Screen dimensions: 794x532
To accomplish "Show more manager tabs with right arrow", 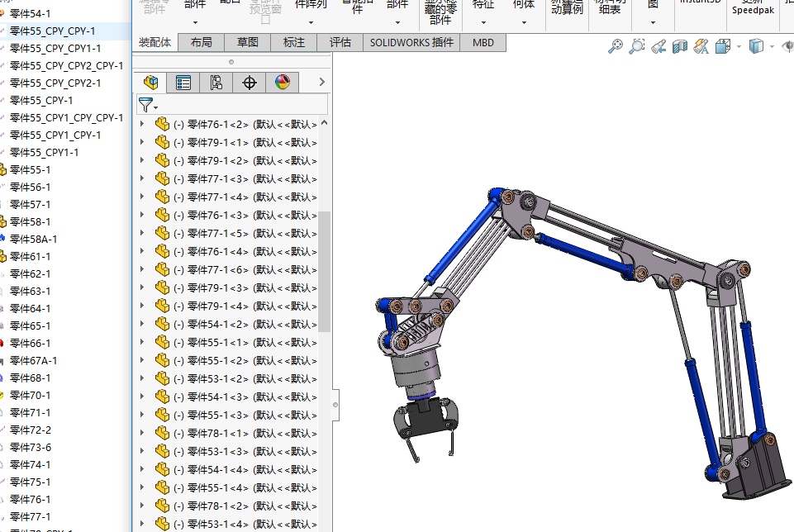I will 321,82.
